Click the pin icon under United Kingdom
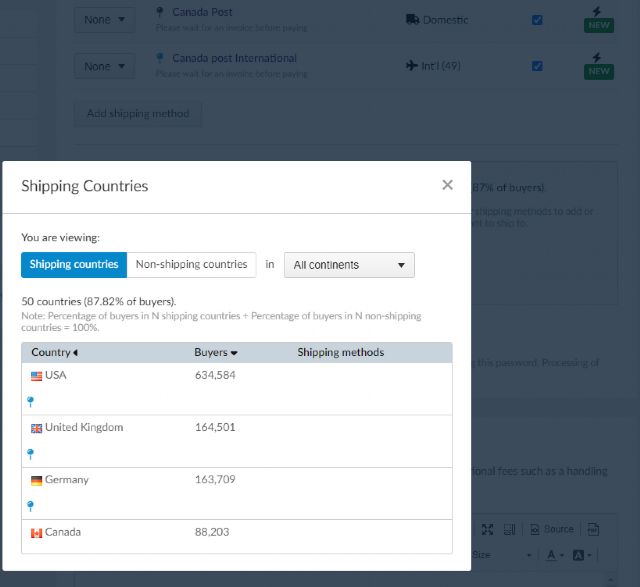The image size is (640, 587). tap(31, 453)
